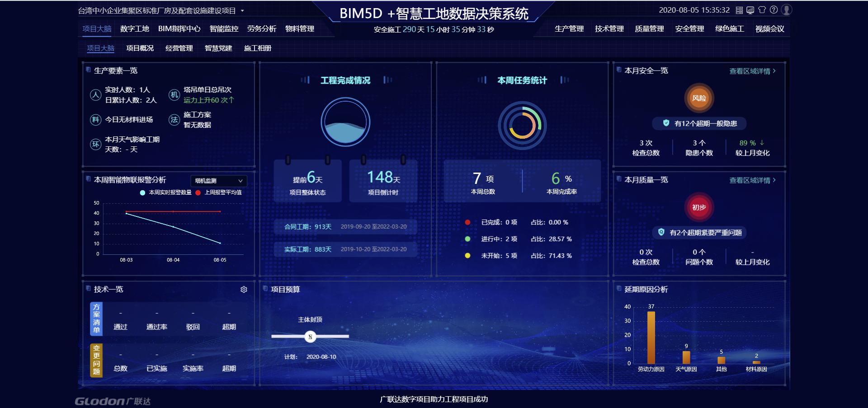The image size is (868, 408).
Task: Click the 合同工期: 913天 row
Action: [345, 226]
